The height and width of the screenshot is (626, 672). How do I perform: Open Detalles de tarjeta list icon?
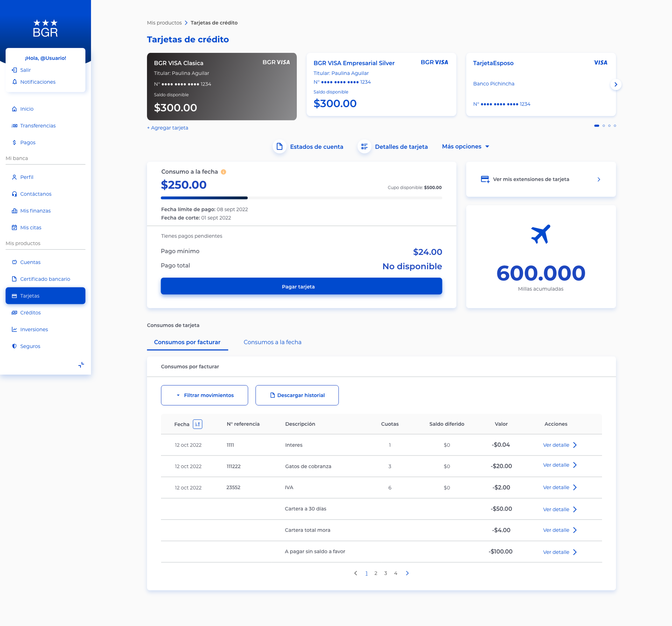coord(364,146)
